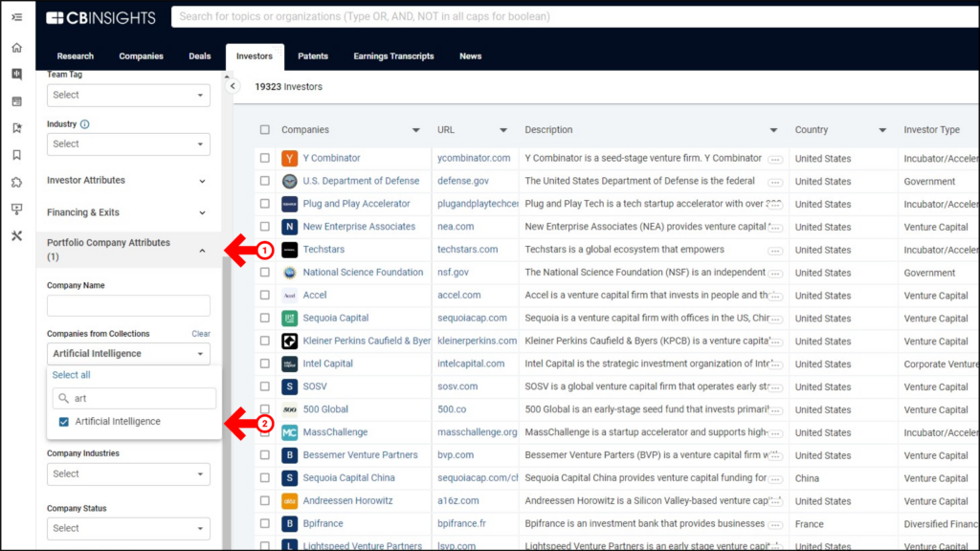Open the tools wrench icon in left rail
Viewport: 980px width, 551px height.
click(17, 235)
